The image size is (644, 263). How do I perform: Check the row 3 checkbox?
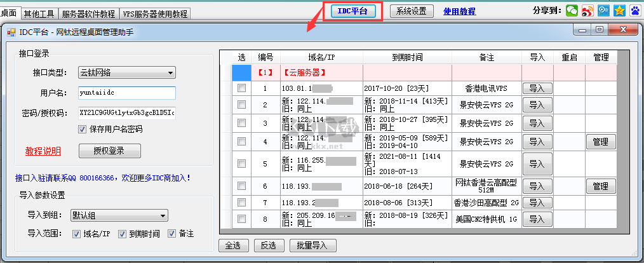point(241,123)
